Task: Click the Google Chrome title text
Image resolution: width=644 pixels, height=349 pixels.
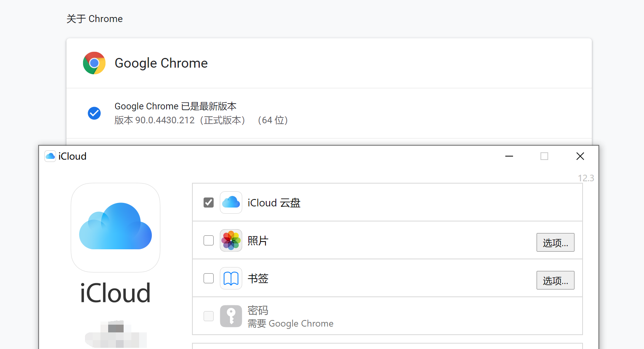Action: coord(161,63)
